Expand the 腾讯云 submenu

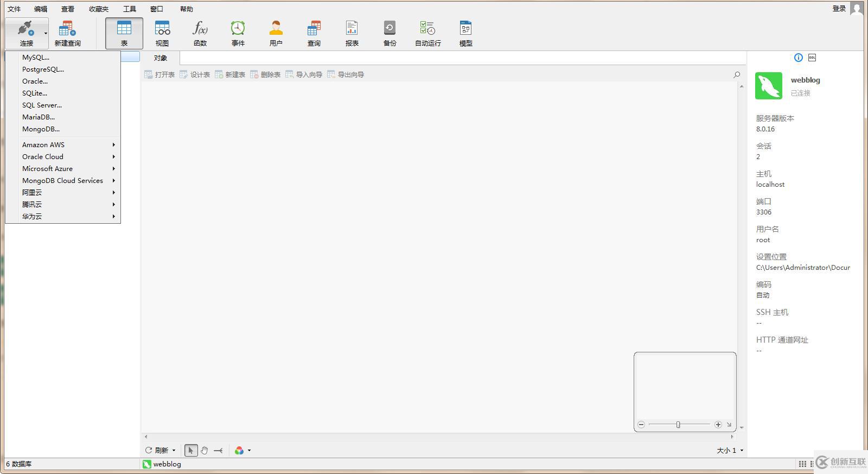click(63, 204)
